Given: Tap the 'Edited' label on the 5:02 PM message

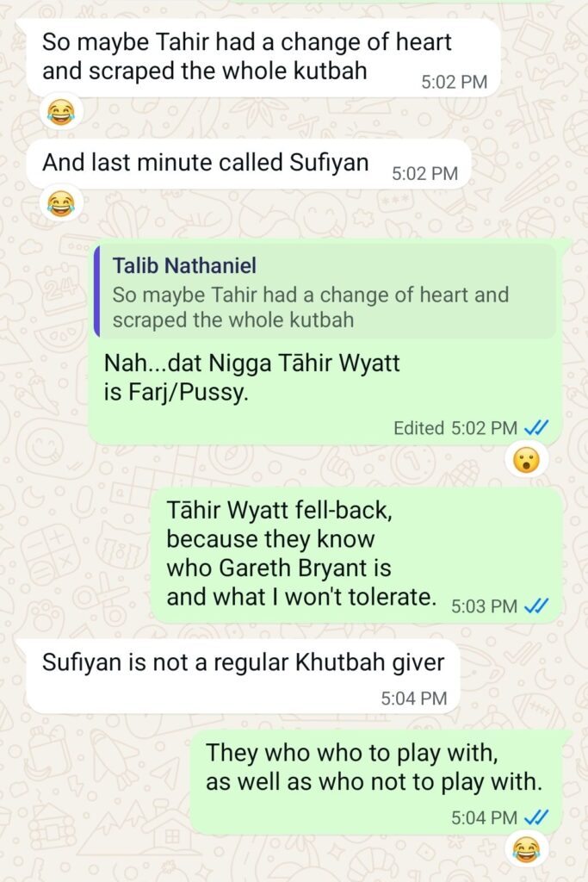Looking at the screenshot, I should [418, 428].
